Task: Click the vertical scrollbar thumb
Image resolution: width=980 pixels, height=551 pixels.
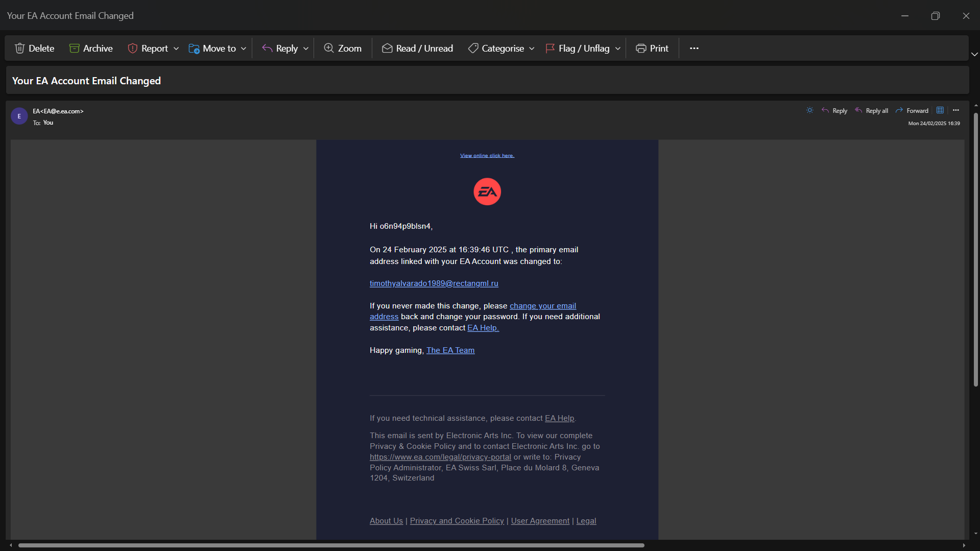Action: click(x=976, y=249)
